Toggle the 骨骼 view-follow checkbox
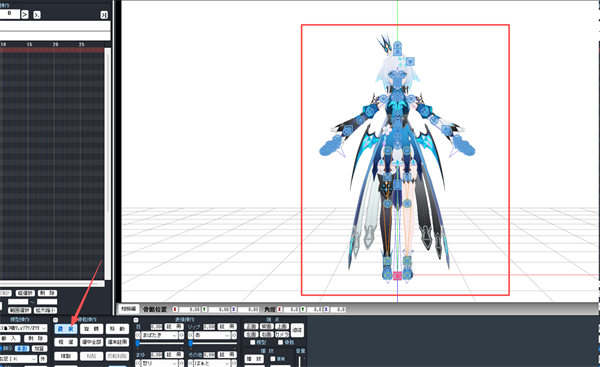Viewport: 600px width, 367px height. tap(280, 342)
